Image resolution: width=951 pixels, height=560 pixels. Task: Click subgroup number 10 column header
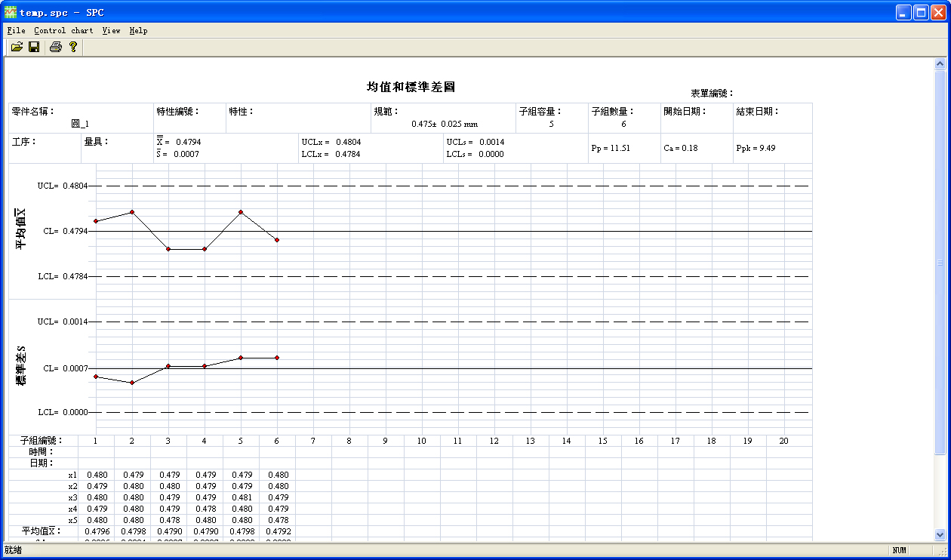click(421, 441)
